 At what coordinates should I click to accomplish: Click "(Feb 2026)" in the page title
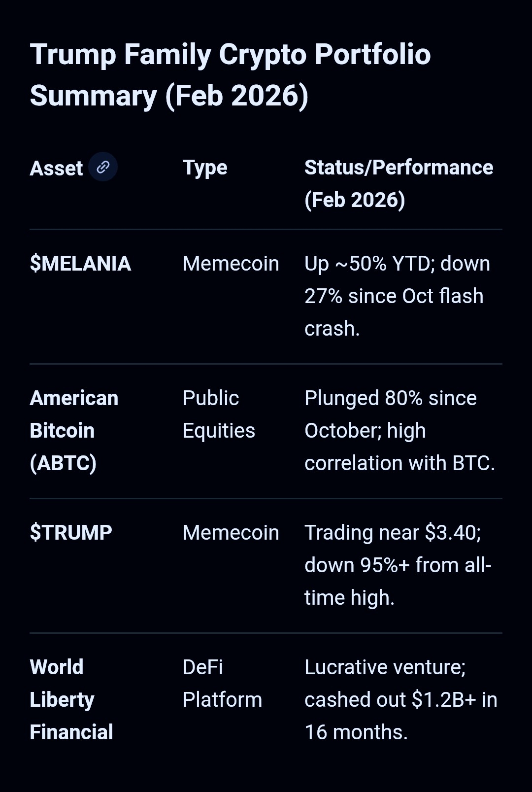tap(236, 96)
